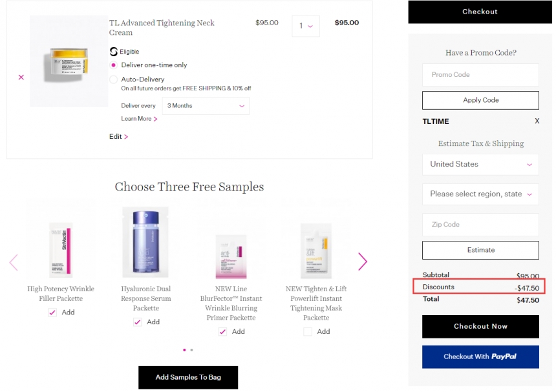Remove the neck cream using the pink X
The image size is (556, 392).
coord(21,77)
